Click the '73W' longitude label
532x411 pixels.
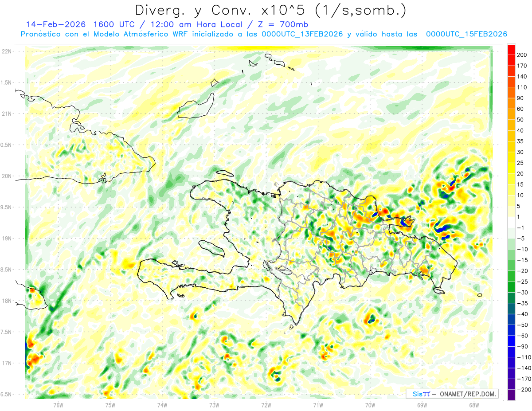coord(214,404)
